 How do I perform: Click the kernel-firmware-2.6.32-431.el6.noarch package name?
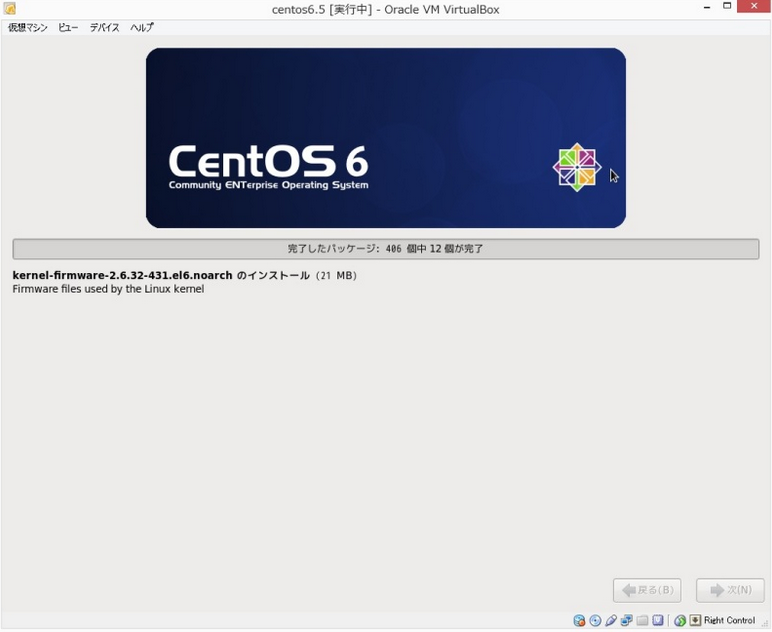point(122,275)
